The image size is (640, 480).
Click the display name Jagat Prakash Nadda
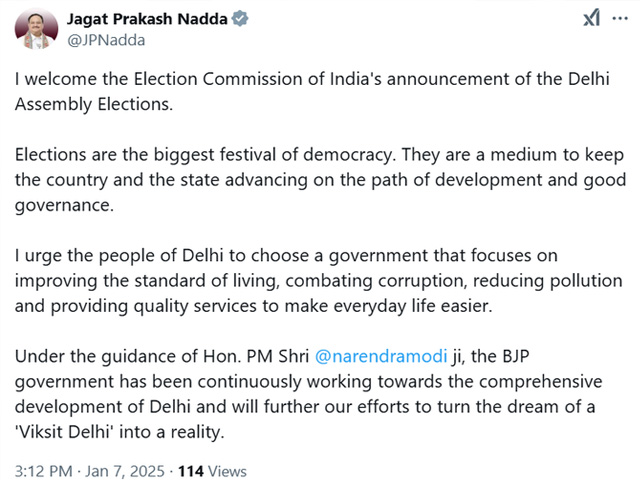[x=147, y=19]
